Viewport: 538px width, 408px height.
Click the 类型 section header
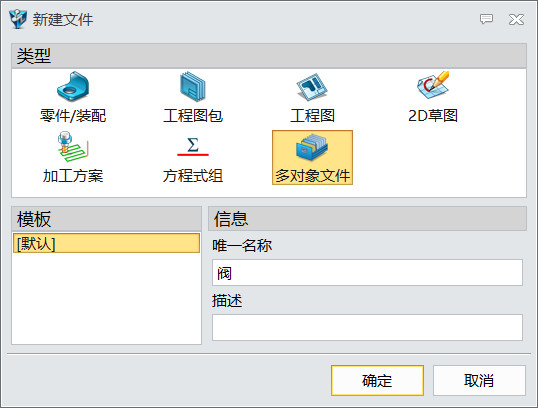tap(269, 56)
